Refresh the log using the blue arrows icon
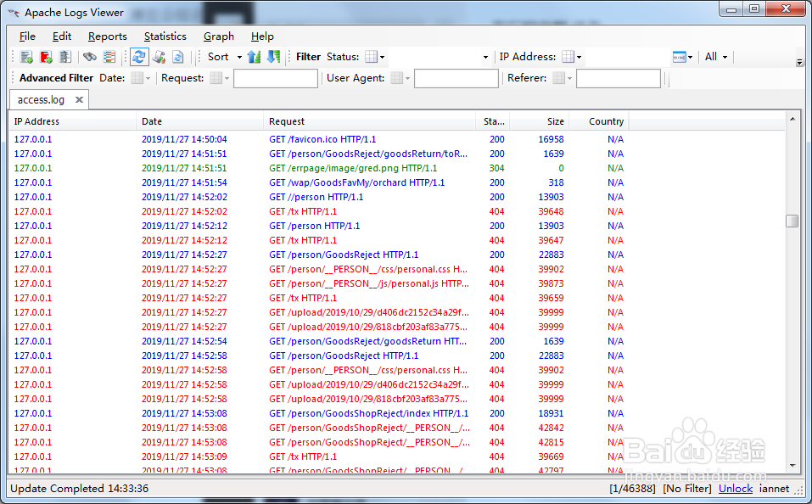 pos(141,56)
